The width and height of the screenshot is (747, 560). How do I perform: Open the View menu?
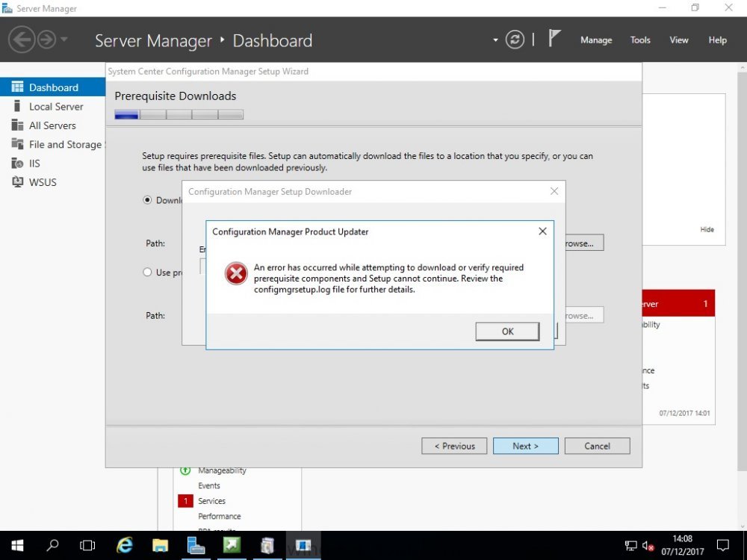678,40
